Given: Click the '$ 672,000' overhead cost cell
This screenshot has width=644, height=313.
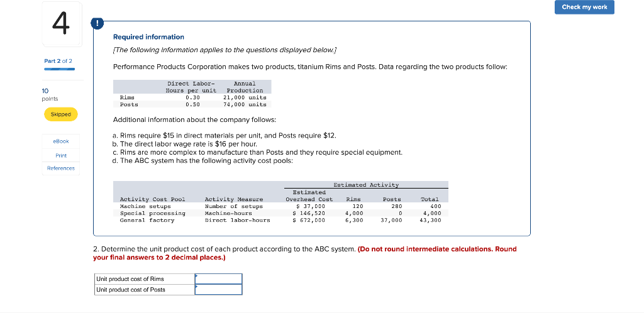Looking at the screenshot, I should (309, 220).
